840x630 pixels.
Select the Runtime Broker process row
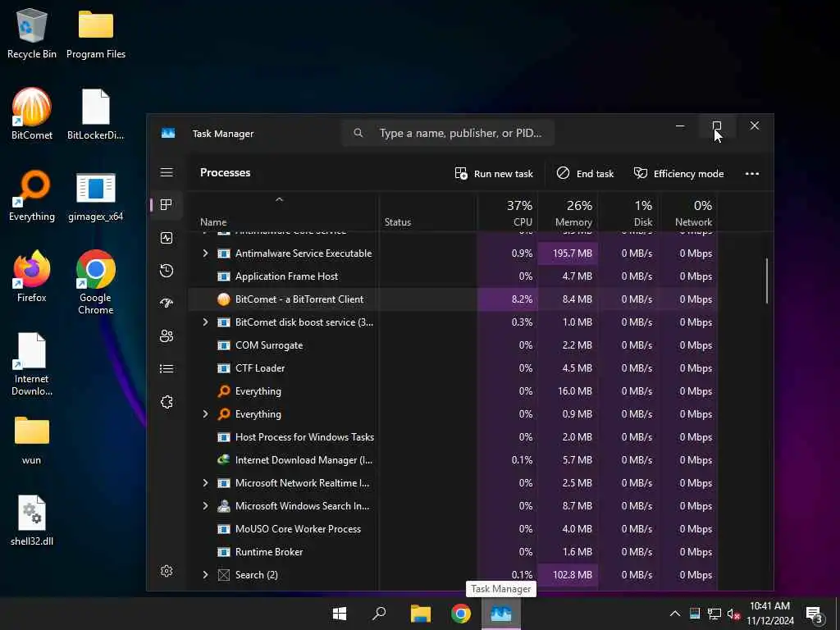pos(453,552)
